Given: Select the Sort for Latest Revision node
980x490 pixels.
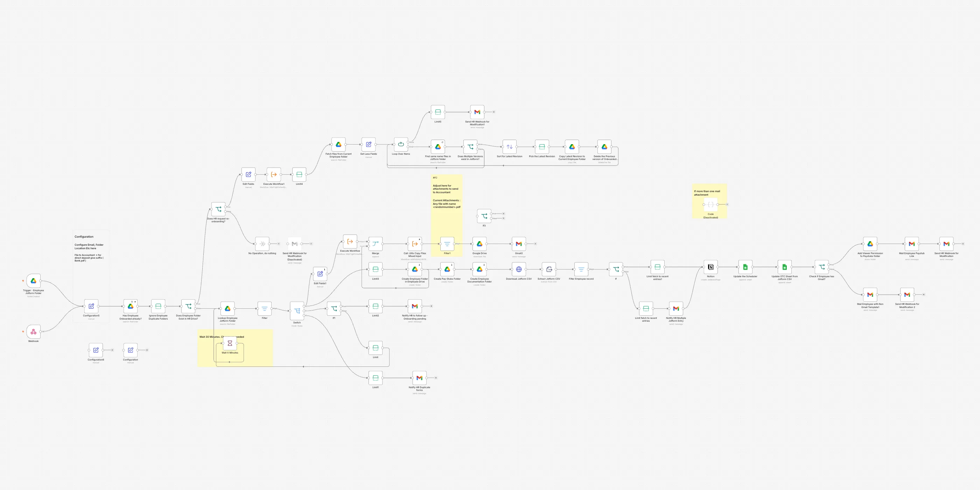Looking at the screenshot, I should (x=509, y=147).
